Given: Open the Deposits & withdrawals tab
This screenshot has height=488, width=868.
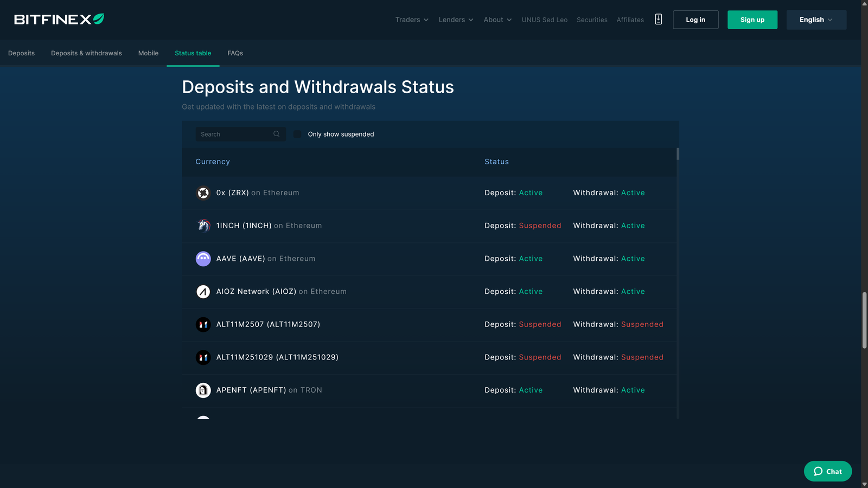Looking at the screenshot, I should [x=86, y=53].
